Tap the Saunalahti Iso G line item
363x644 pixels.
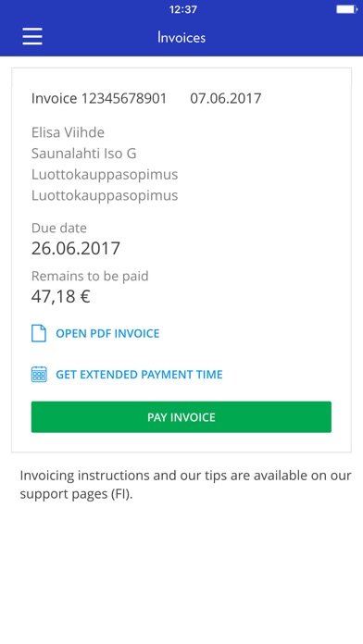coord(84,154)
